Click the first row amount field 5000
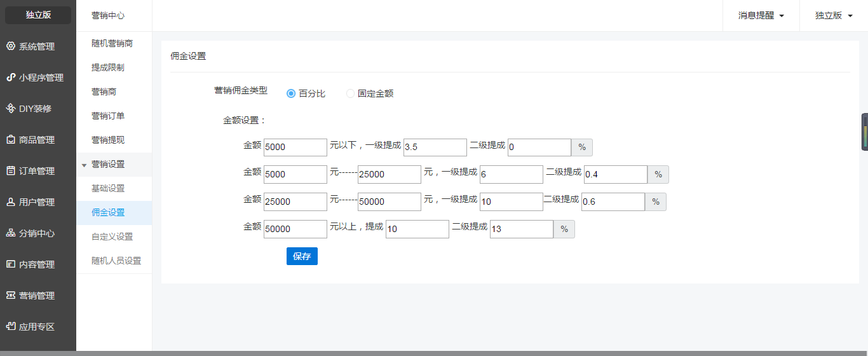The width and height of the screenshot is (868, 356). coord(295,147)
